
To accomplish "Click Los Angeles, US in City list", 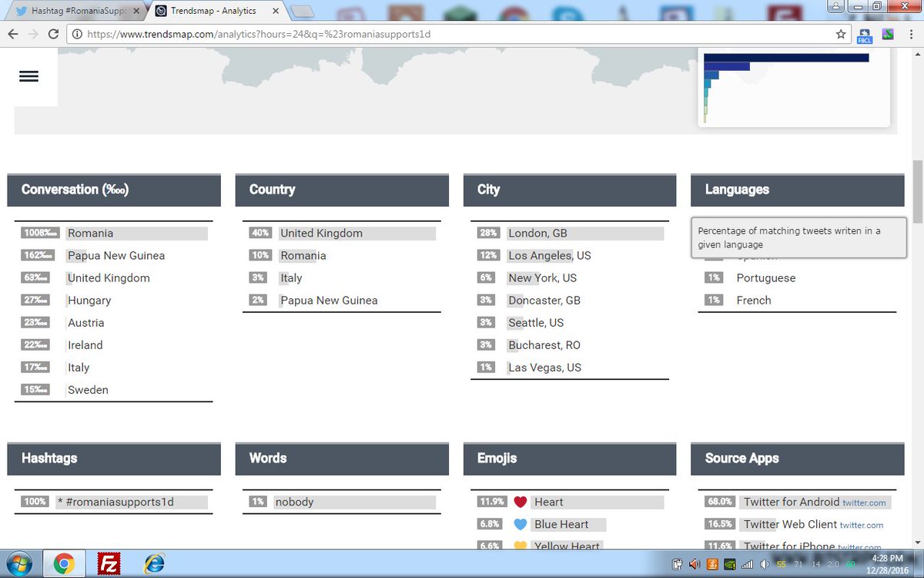I will click(x=550, y=255).
